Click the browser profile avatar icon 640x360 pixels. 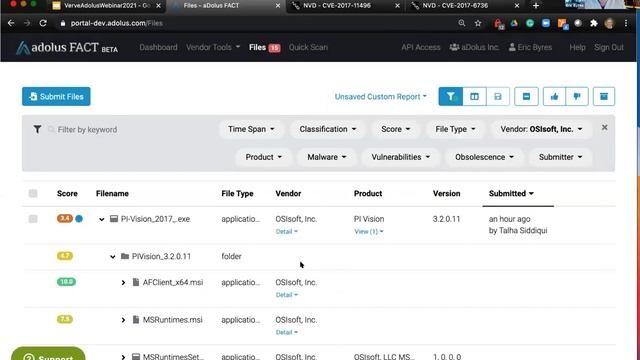click(x=609, y=23)
